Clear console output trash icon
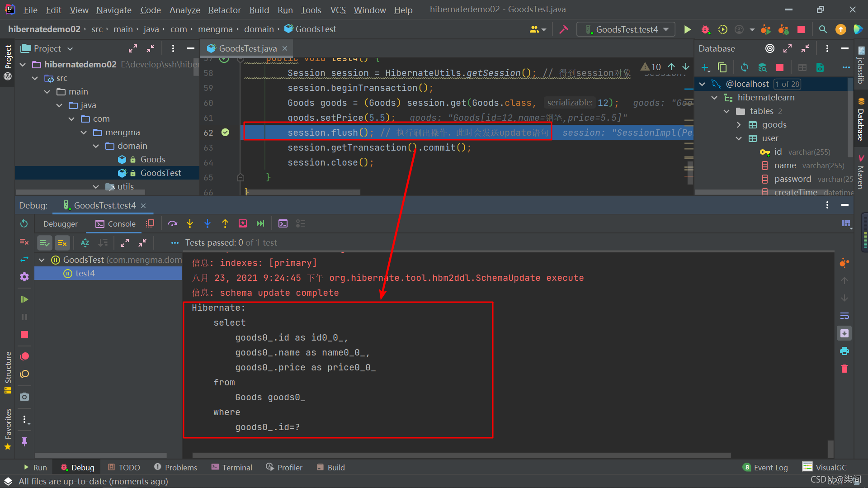The image size is (868, 488). 844,369
